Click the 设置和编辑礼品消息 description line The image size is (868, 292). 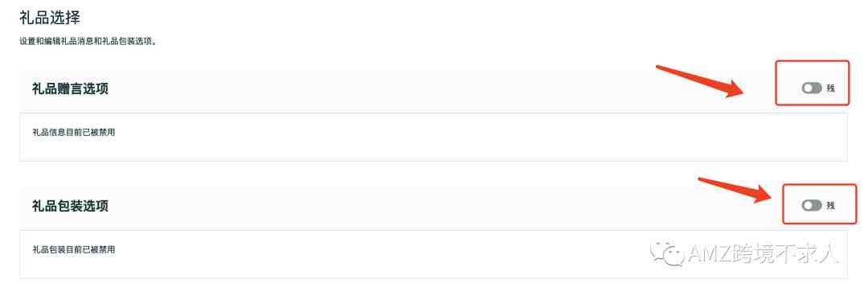pos(88,42)
